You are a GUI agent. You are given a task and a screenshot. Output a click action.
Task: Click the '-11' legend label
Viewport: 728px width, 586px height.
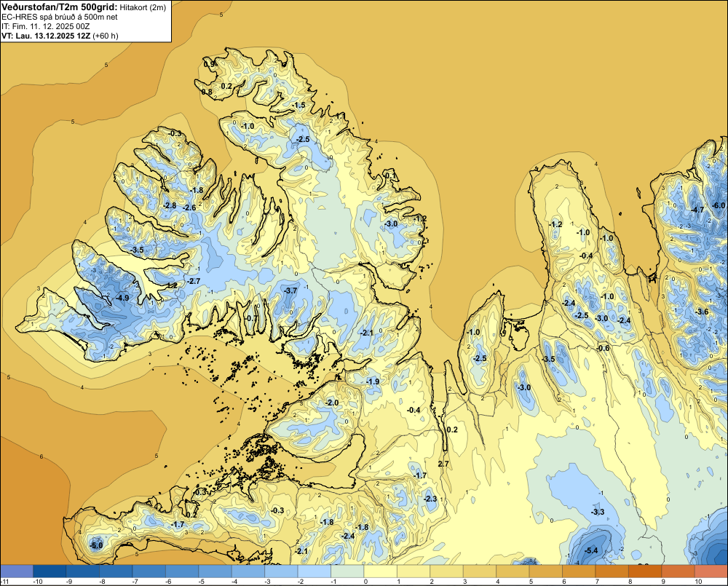pyautogui.click(x=4, y=582)
